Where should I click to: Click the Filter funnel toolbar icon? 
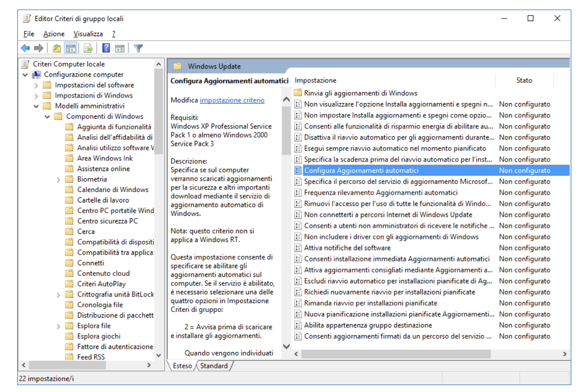138,48
